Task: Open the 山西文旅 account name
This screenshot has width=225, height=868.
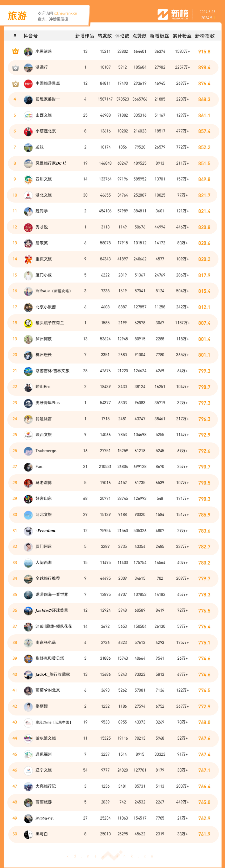Action: tap(43, 115)
